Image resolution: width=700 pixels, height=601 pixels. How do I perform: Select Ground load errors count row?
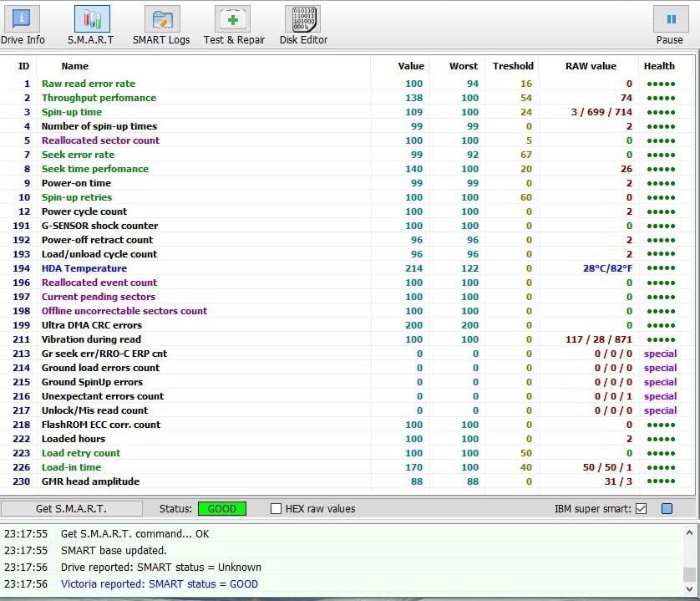tap(348, 368)
